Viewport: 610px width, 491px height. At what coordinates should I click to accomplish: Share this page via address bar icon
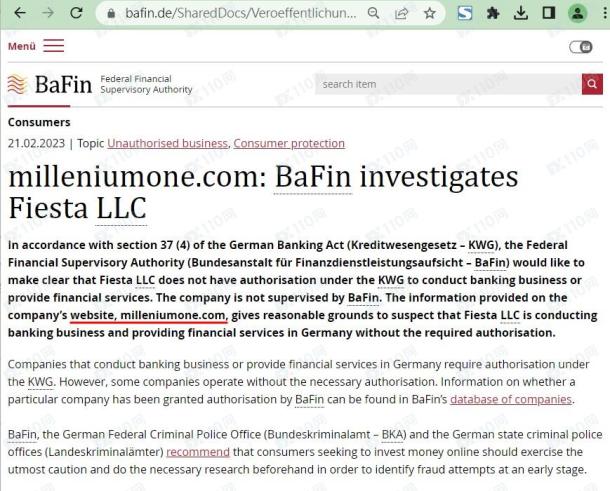401,14
